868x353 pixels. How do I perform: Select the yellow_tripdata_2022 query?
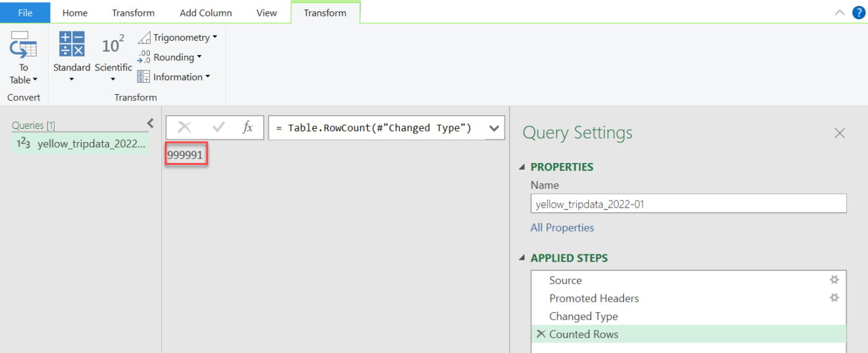coord(80,143)
